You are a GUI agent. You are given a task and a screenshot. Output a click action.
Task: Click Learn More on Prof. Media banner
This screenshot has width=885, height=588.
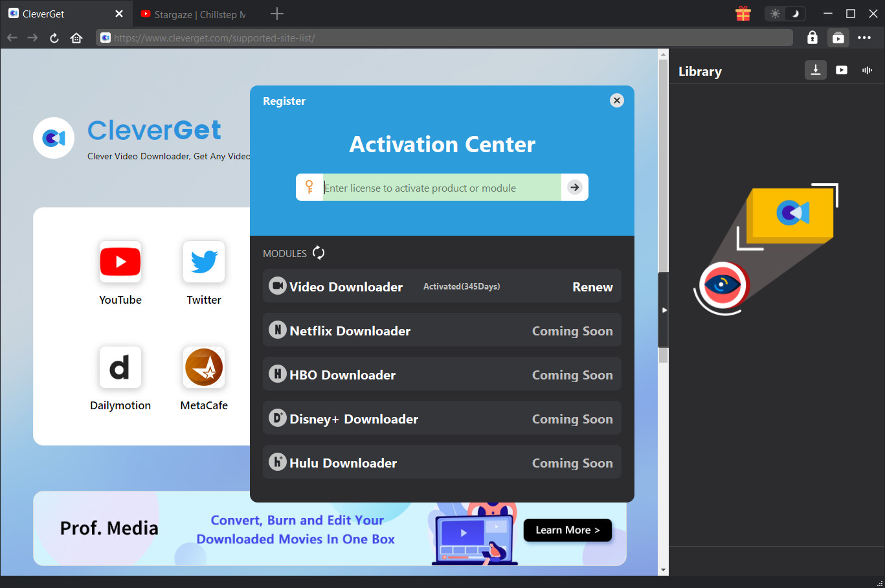click(567, 530)
